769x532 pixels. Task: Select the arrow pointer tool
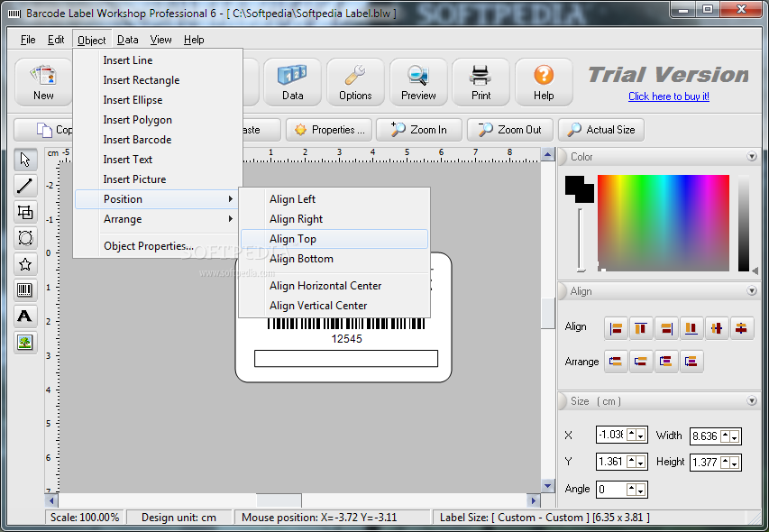click(x=25, y=160)
